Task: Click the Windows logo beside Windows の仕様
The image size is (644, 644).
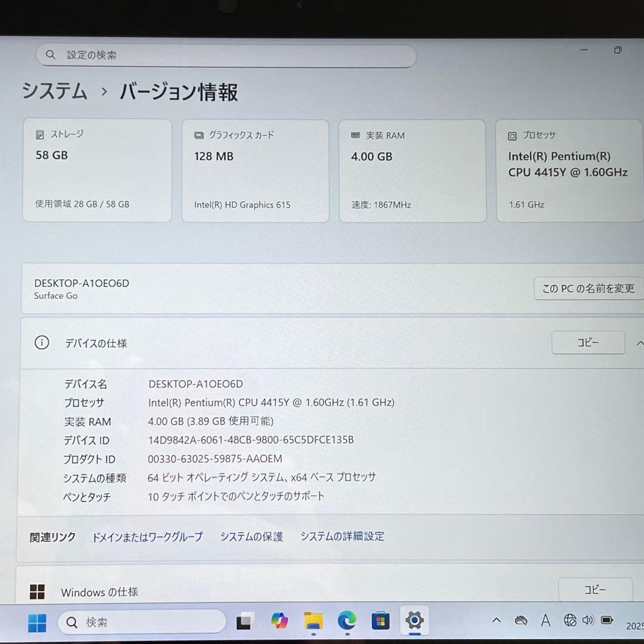Action: point(38,592)
